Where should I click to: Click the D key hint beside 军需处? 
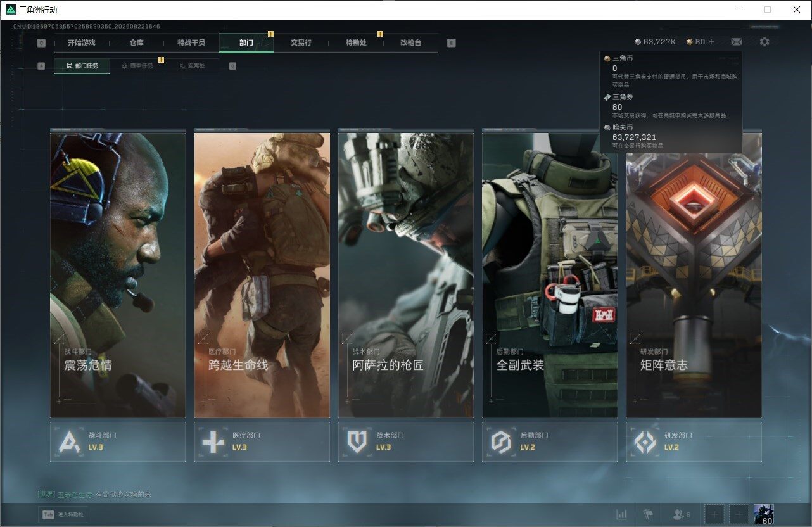232,66
